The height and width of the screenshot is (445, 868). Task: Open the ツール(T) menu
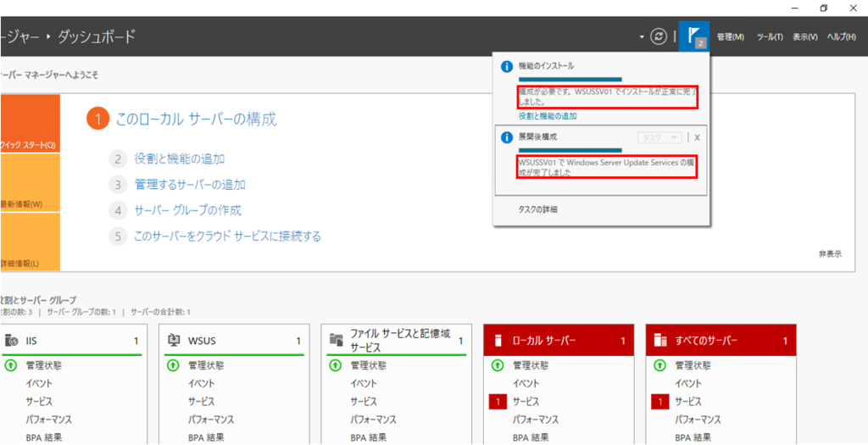(770, 37)
